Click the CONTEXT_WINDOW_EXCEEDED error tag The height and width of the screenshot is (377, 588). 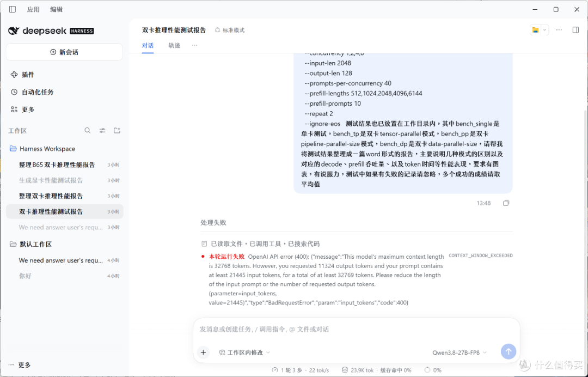click(480, 256)
